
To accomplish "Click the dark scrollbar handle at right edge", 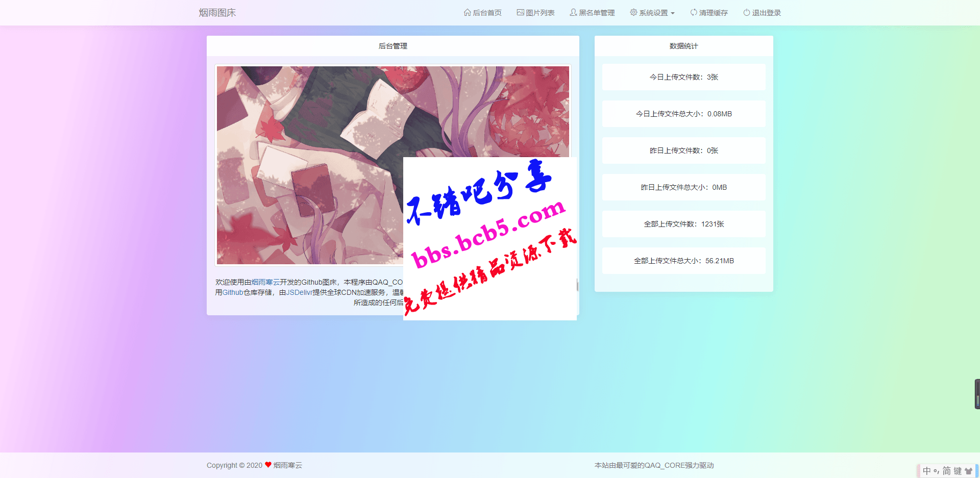I will tap(977, 394).
